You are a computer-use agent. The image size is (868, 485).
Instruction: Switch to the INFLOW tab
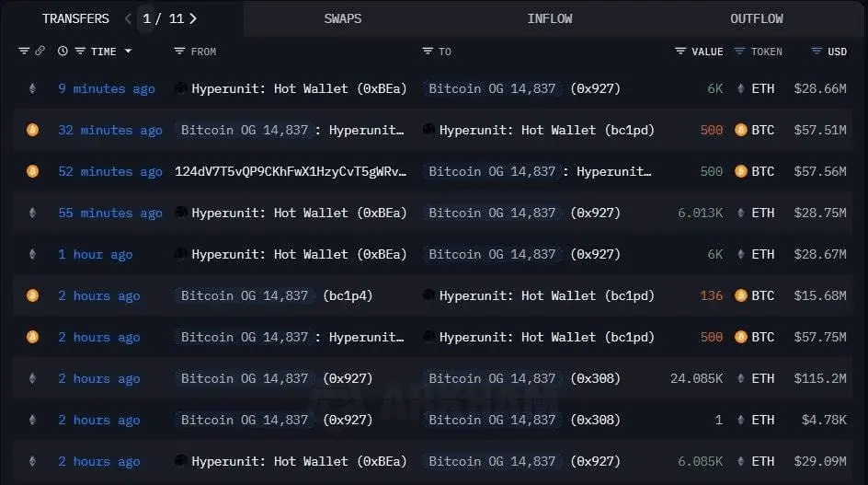[x=550, y=18]
